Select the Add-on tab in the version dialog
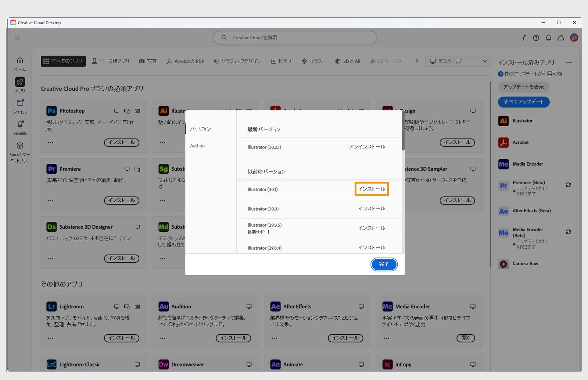The width and height of the screenshot is (588, 380). pos(197,146)
